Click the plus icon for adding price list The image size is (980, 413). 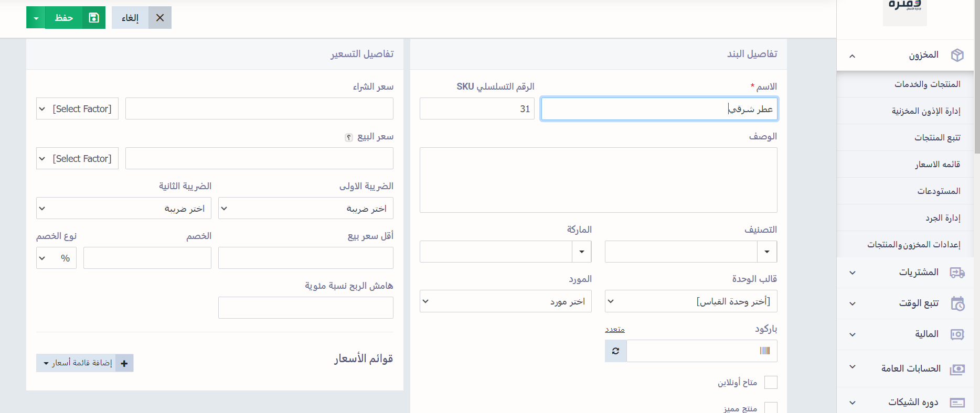coord(124,363)
